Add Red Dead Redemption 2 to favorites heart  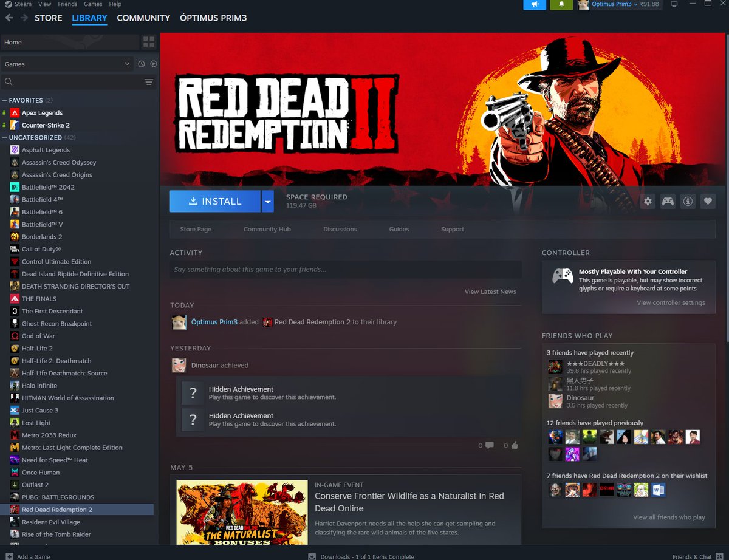coord(708,202)
